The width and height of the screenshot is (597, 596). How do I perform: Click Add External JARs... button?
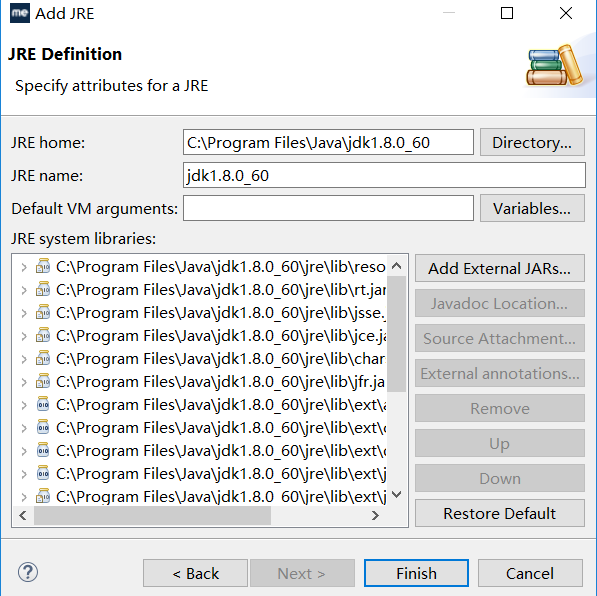click(500, 268)
